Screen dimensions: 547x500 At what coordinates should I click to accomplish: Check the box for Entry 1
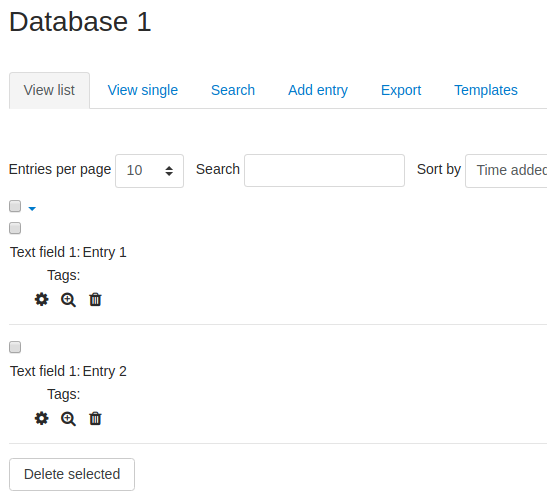point(15,228)
